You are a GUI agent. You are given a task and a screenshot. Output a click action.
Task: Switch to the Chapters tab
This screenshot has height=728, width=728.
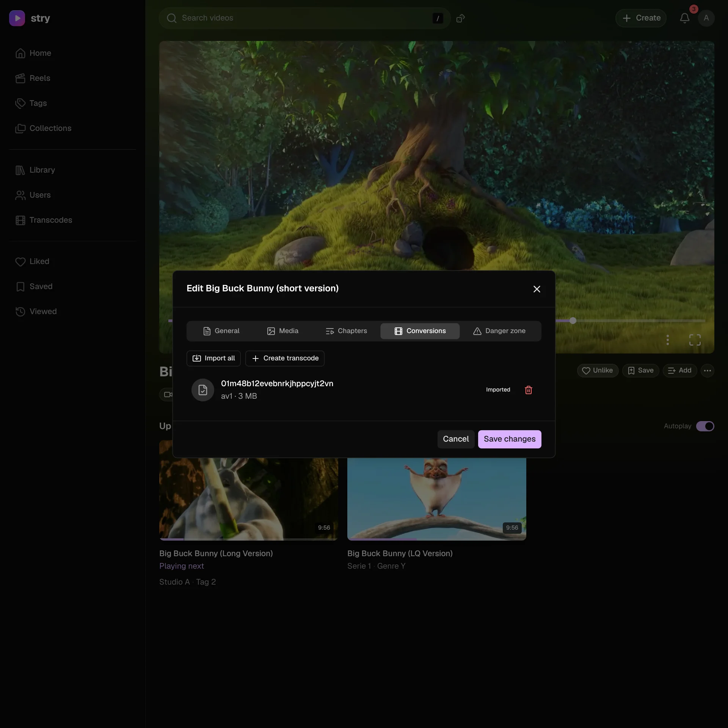[346, 331]
